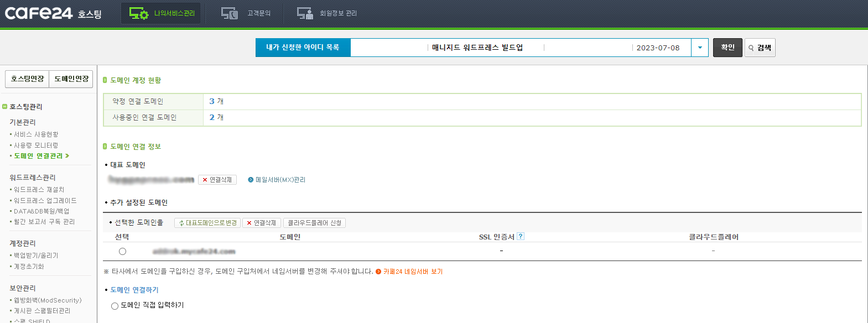Click the Cafe24 hosting logo
The width and height of the screenshot is (868, 323).
click(53, 13)
